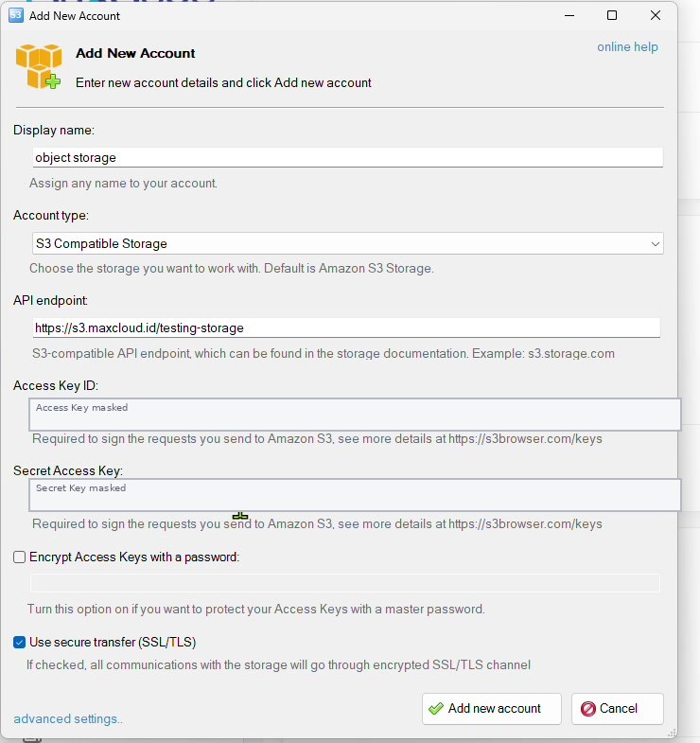Uncheck Use secure transfer (SSL/TLS)
Screen dimensions: 700x743
(x=20, y=642)
